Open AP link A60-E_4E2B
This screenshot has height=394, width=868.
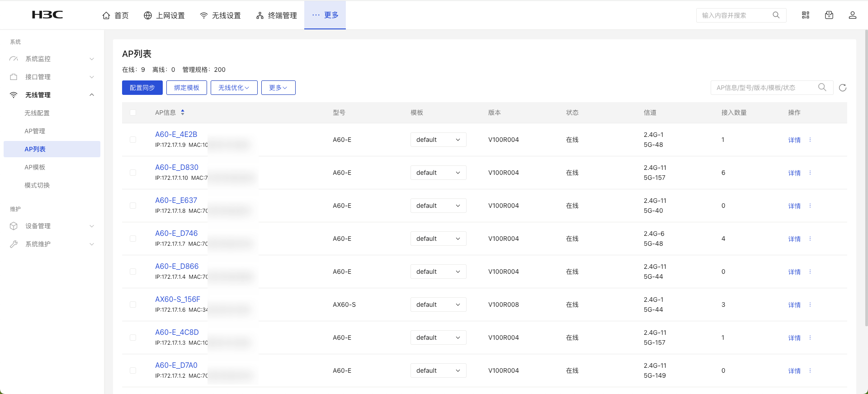[176, 134]
